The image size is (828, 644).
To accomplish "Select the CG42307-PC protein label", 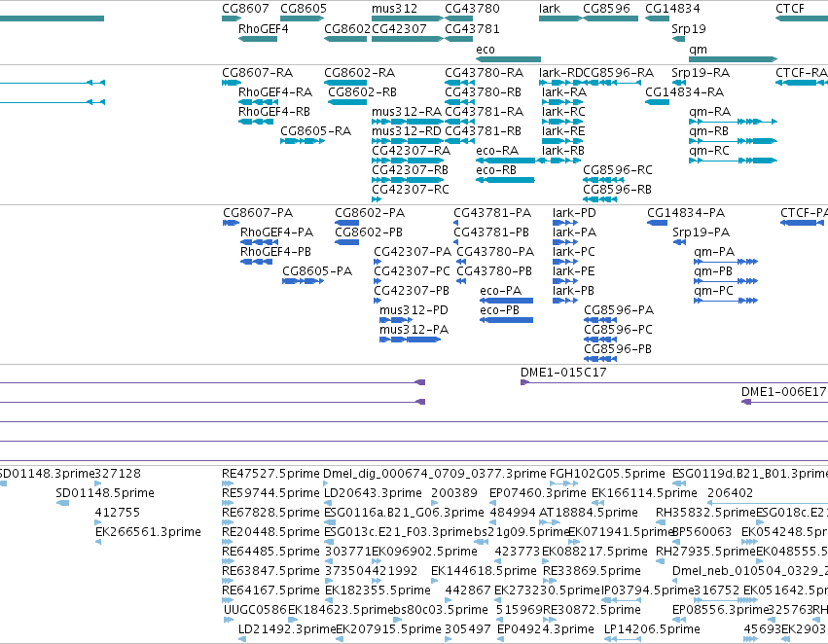I will (x=412, y=270).
